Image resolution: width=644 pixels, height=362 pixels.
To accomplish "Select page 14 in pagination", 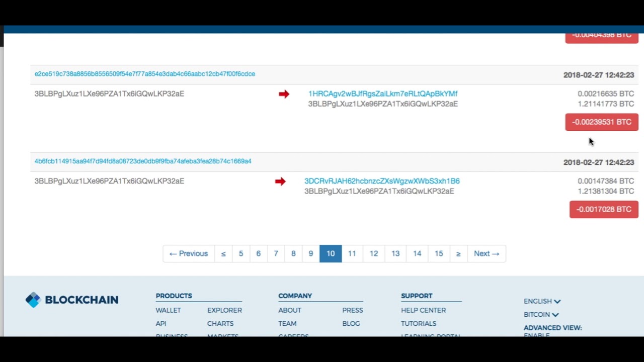I will (417, 254).
